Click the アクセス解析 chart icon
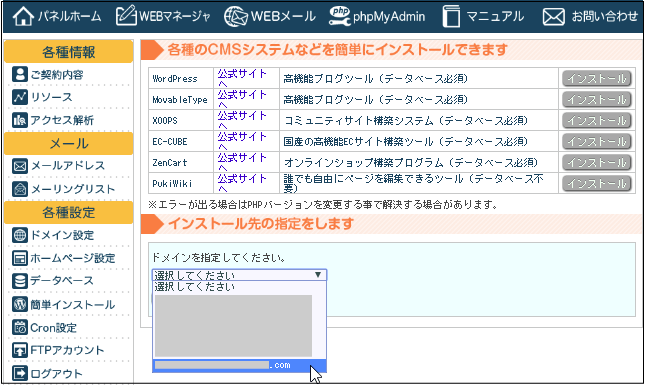645x385 pixels. click(20, 120)
